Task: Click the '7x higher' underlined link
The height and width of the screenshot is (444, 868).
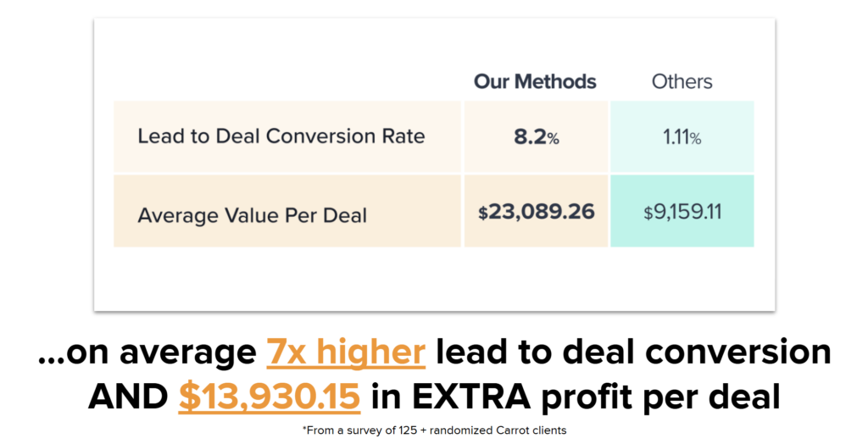Action: click(x=346, y=352)
